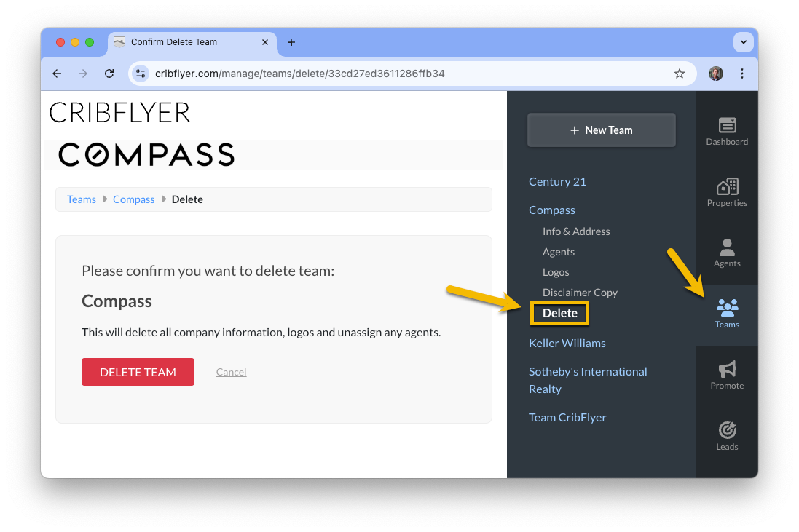799x532 pixels.
Task: Open the Dashboard icon in sidebar
Action: [727, 125]
